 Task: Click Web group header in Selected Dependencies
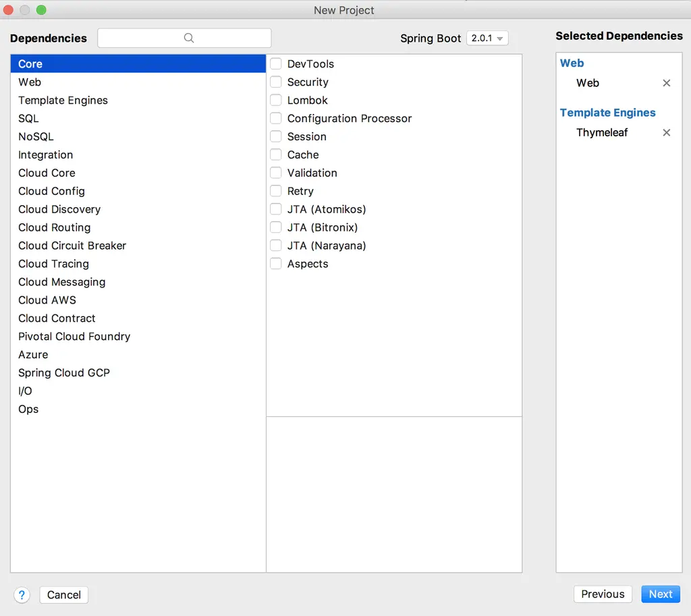(x=572, y=63)
